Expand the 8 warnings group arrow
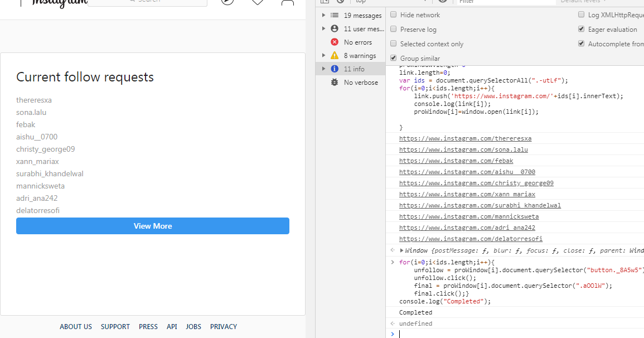Viewport: 644px width, 338px height. 323,55
